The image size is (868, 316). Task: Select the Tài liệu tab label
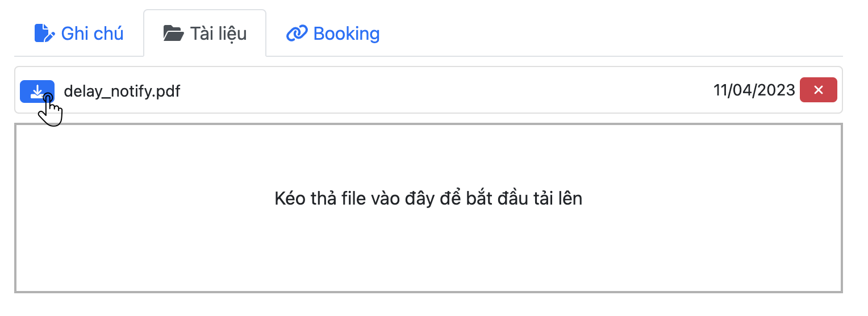[x=218, y=34]
